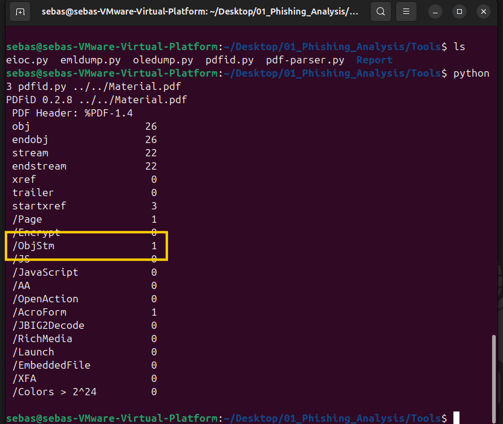Screen dimensions: 503x424
Task: Click the '/AA' row
Action: [x=84, y=286]
